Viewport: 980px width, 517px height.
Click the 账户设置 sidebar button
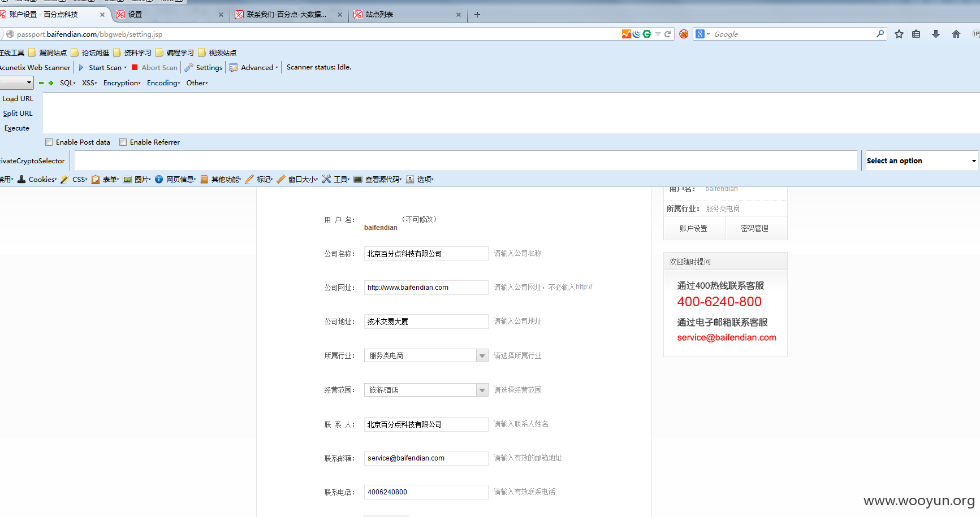click(x=694, y=228)
